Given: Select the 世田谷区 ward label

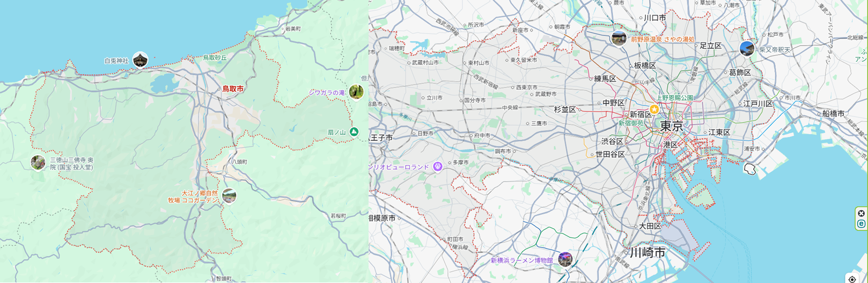Looking at the screenshot, I should (610, 154).
